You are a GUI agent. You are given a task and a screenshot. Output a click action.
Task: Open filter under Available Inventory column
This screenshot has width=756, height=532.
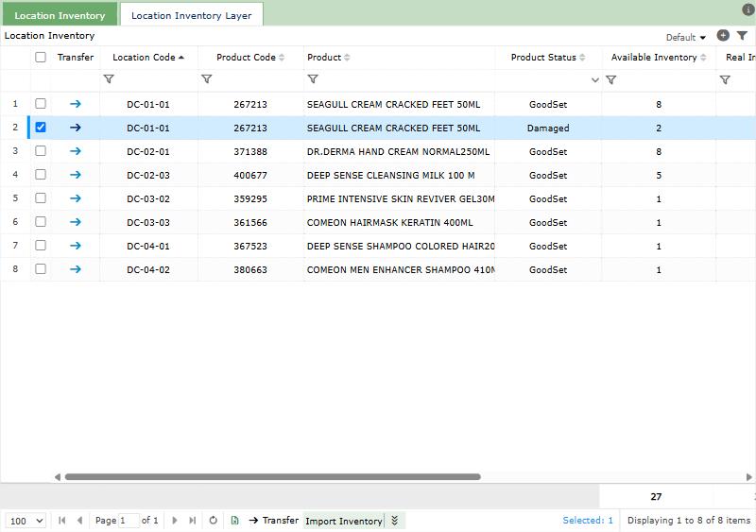tap(610, 80)
